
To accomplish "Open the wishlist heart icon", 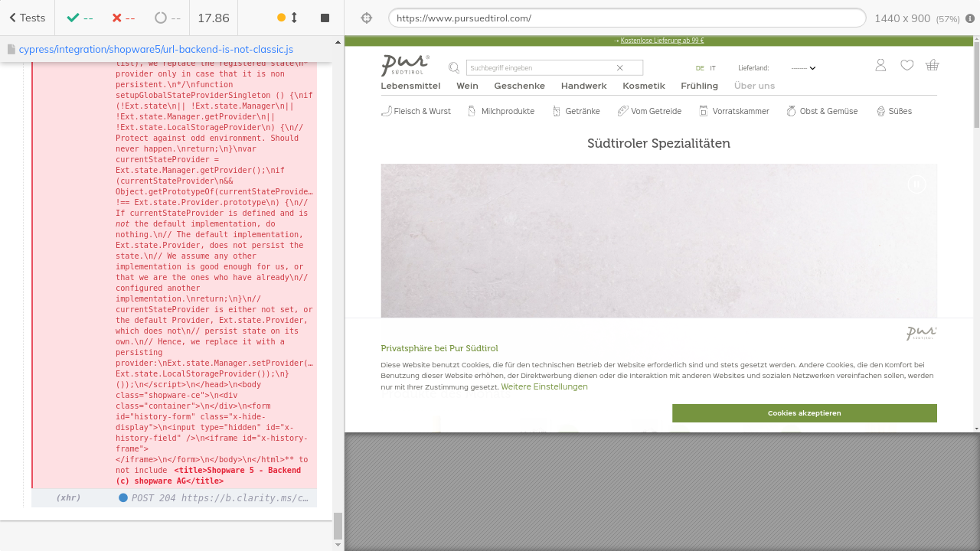I will pyautogui.click(x=906, y=66).
